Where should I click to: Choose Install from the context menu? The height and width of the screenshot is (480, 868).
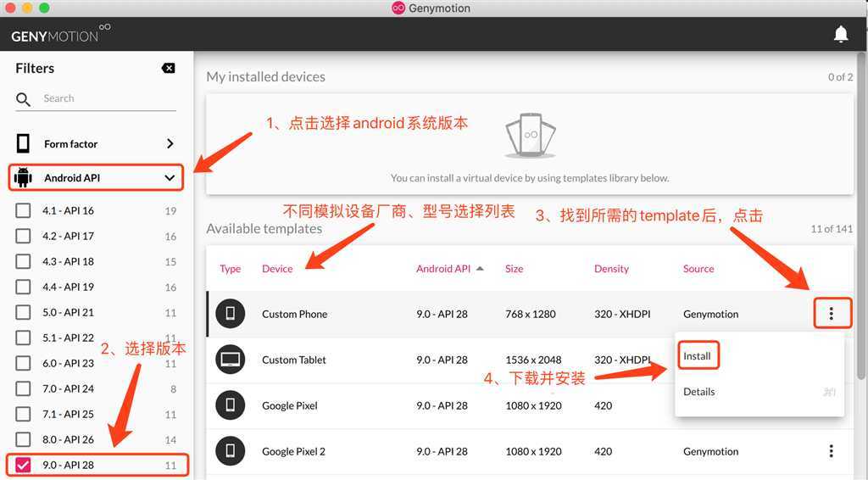coord(698,356)
